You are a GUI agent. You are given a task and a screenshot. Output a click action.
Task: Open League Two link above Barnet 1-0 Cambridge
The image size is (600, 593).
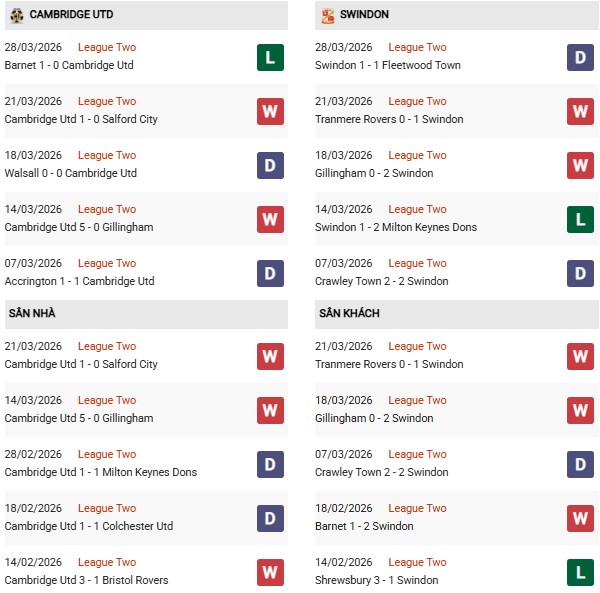(x=107, y=47)
